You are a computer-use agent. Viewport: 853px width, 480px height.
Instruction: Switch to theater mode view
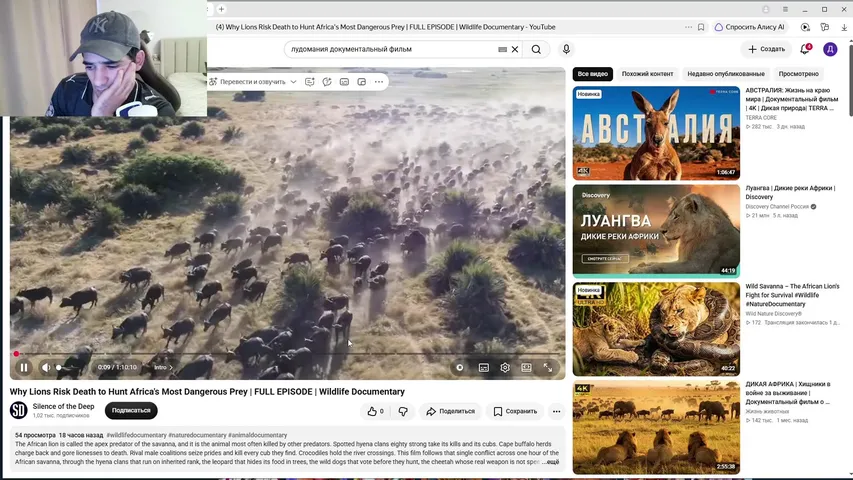tap(526, 368)
